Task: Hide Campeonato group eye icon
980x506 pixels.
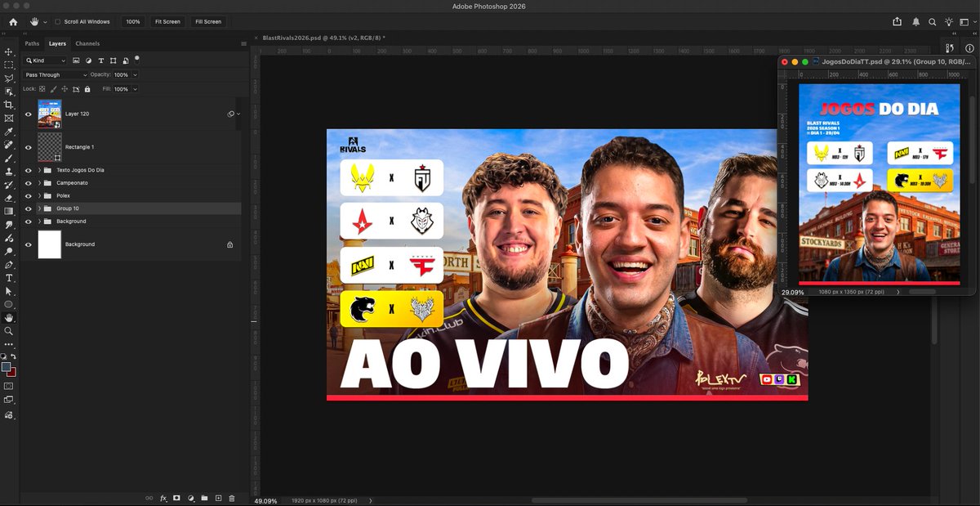Action: [29, 183]
